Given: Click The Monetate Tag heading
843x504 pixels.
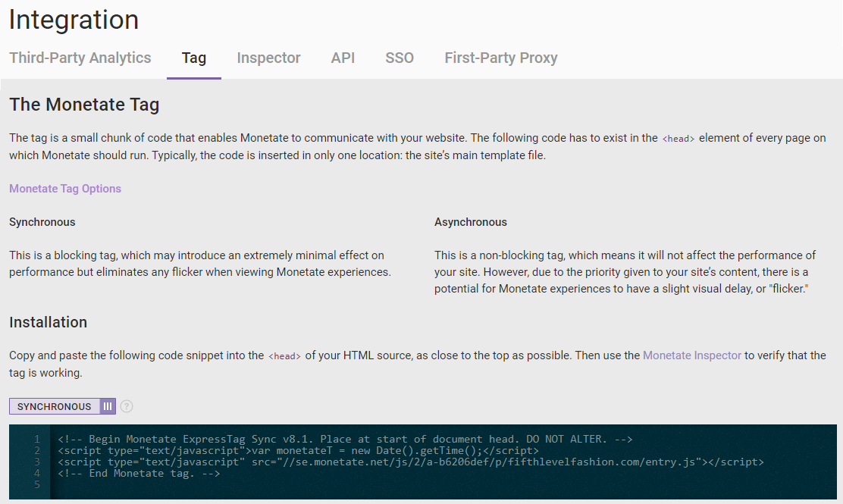Looking at the screenshot, I should (x=84, y=105).
